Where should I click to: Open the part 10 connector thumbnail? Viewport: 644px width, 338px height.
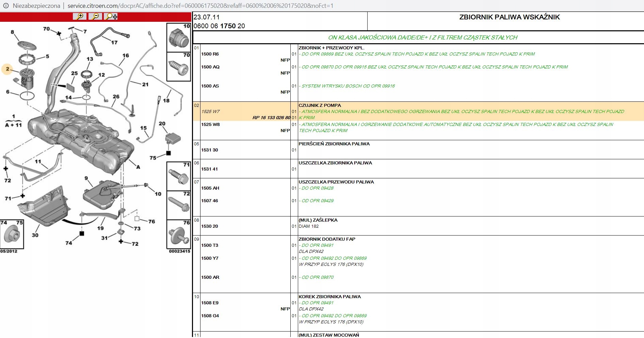click(x=179, y=37)
